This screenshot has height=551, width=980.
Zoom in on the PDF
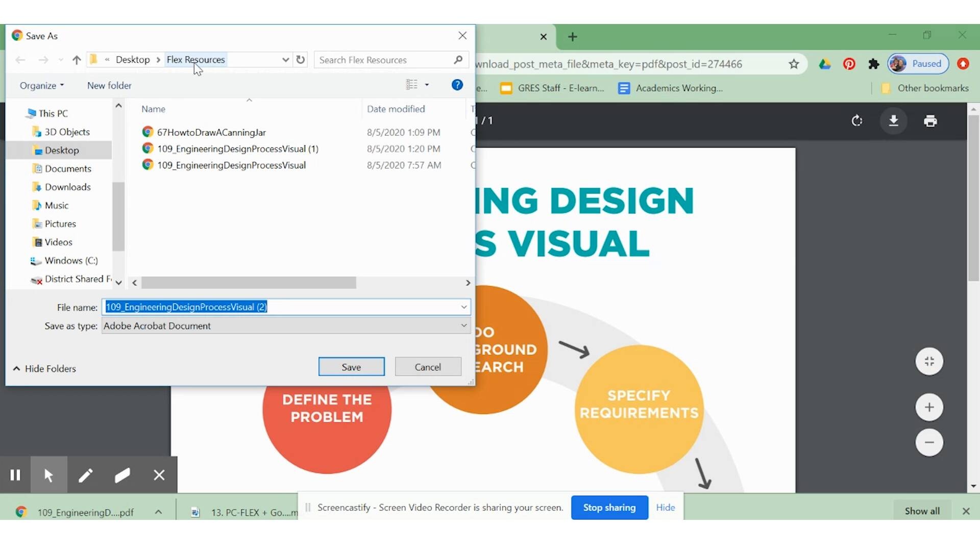[929, 407]
